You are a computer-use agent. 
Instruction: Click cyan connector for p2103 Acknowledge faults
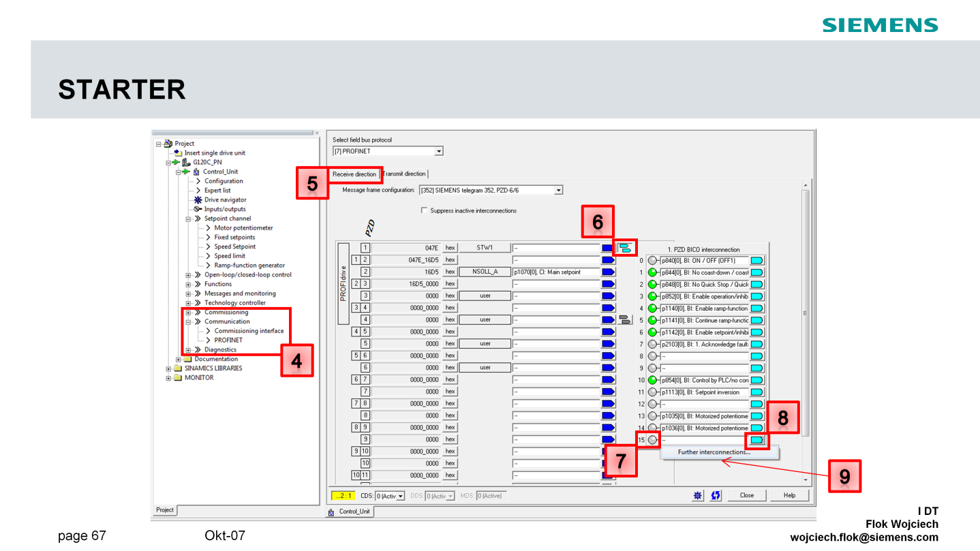(x=756, y=344)
